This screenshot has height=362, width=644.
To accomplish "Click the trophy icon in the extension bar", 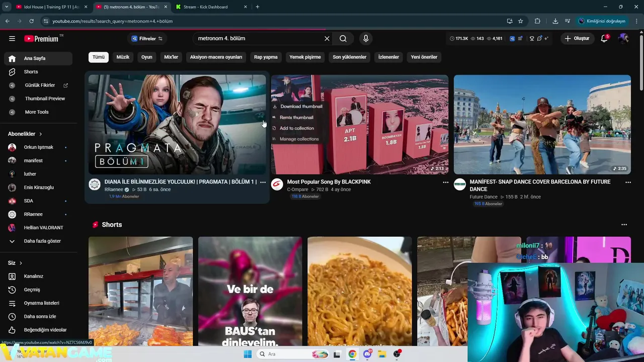I will (532, 38).
